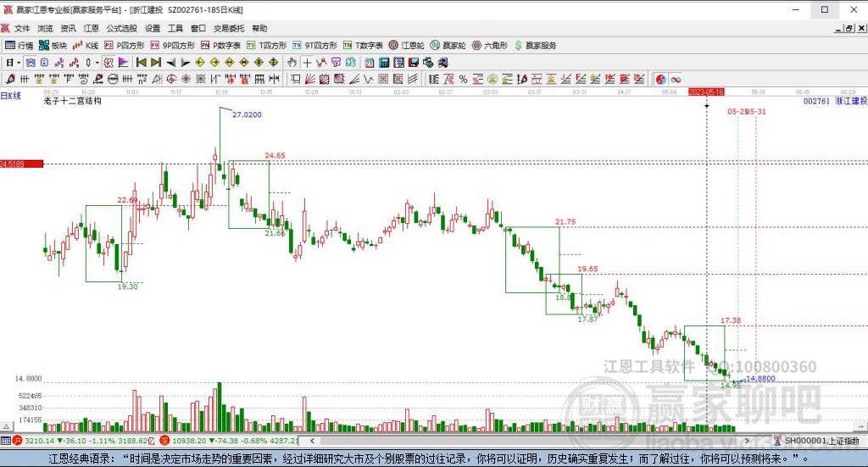Click the 赢家服务 button
Image resolution: width=868 pixels, height=467 pixels.
coord(535,45)
